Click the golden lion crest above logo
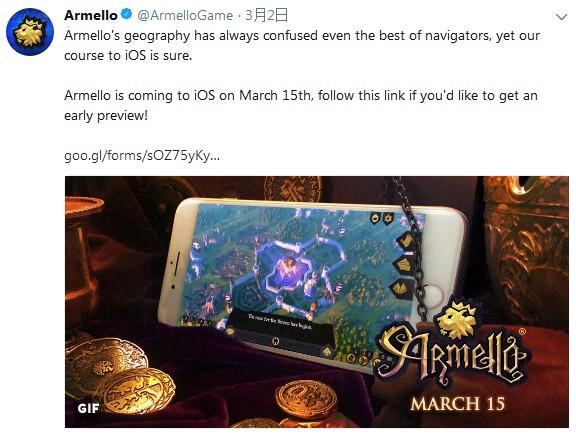The image size is (576, 436). [458, 319]
